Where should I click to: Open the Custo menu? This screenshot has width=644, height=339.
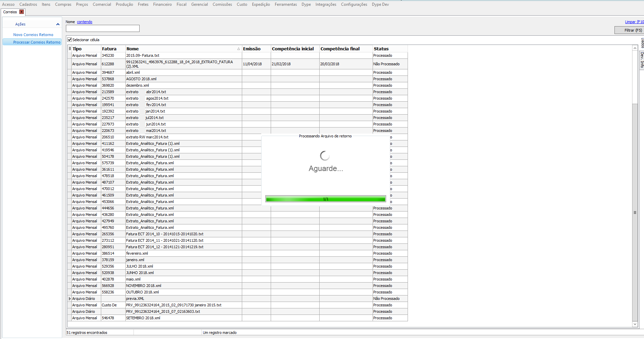pos(242,4)
